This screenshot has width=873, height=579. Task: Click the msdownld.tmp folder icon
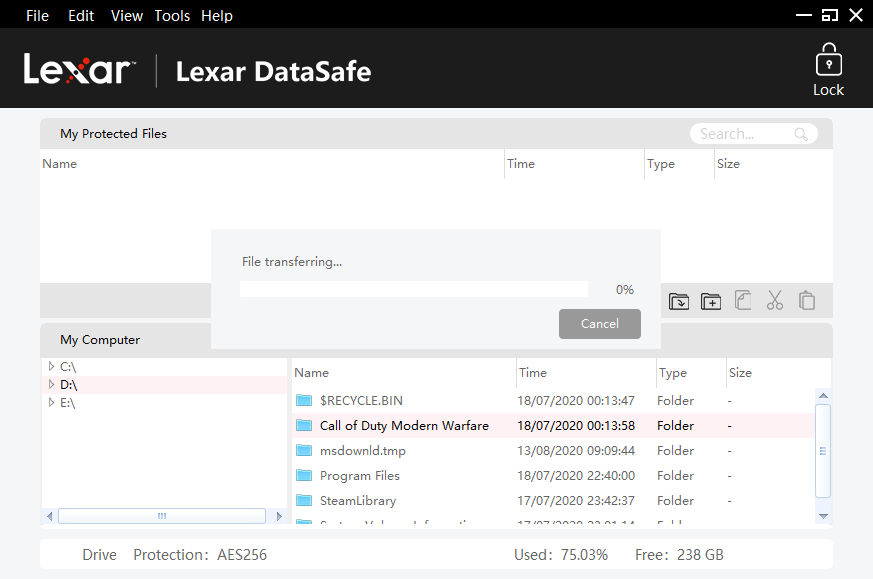point(304,450)
